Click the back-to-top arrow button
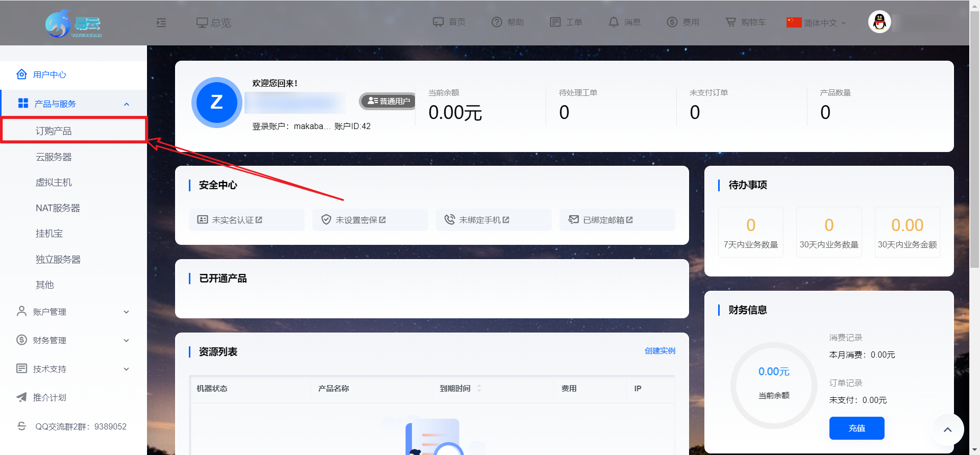Screen dimensions: 980x455 click(x=947, y=429)
